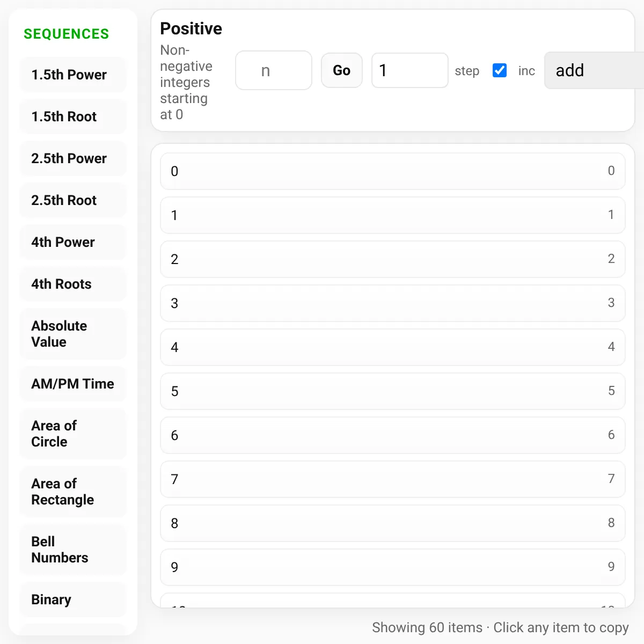Toggle the inc checkbox
The width and height of the screenshot is (644, 644).
[499, 70]
